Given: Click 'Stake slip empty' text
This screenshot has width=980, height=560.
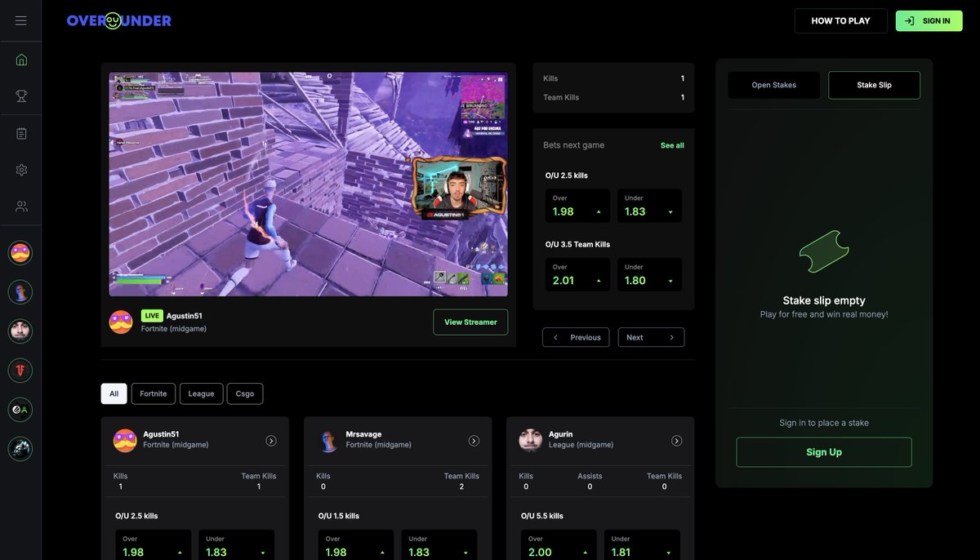Looking at the screenshot, I should (x=824, y=300).
